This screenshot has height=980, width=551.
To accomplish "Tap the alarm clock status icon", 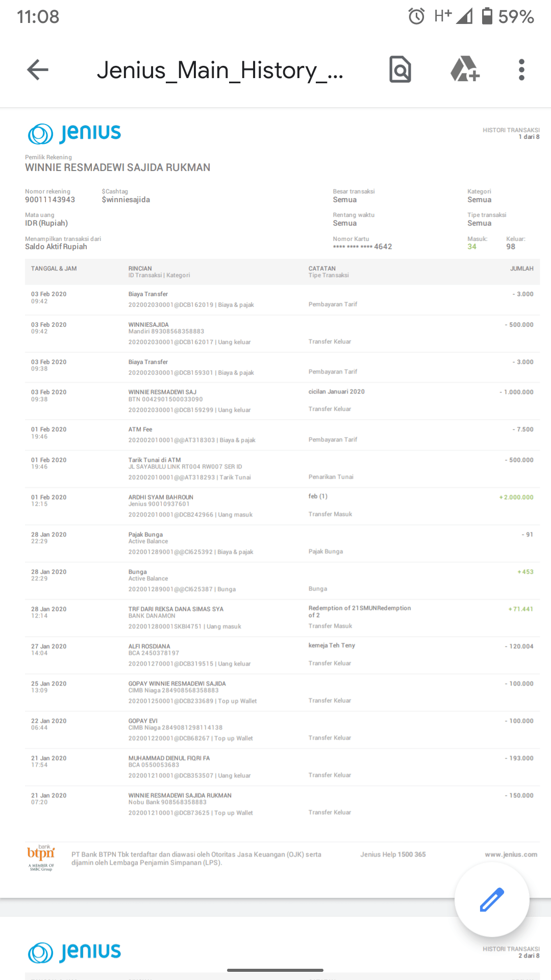I will [x=416, y=16].
